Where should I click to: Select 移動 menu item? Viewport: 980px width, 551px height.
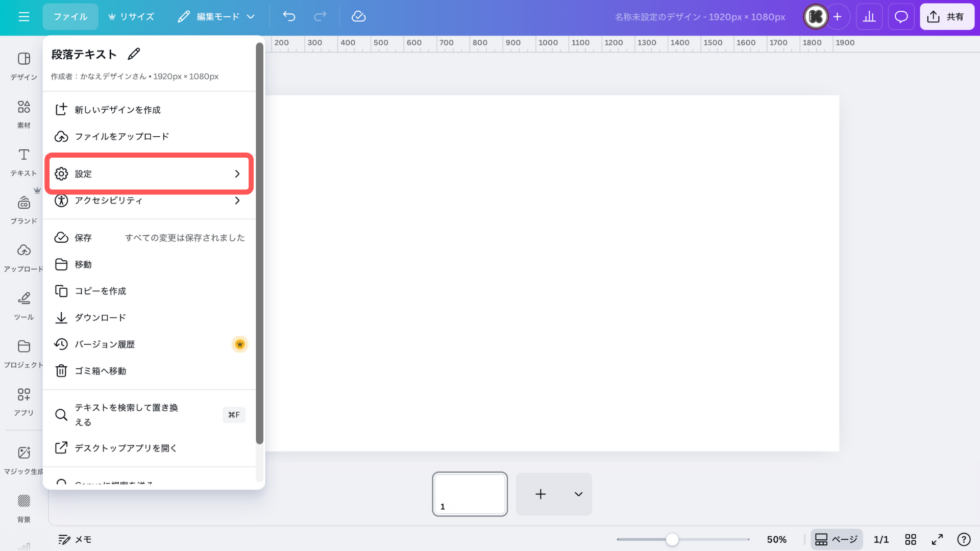(x=150, y=264)
